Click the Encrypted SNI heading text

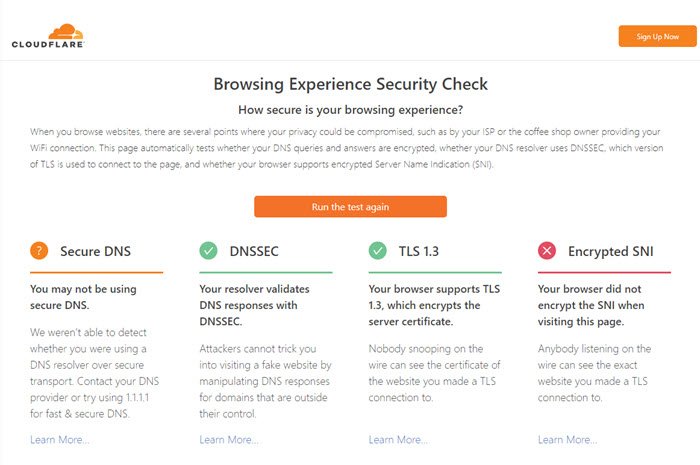coord(611,252)
